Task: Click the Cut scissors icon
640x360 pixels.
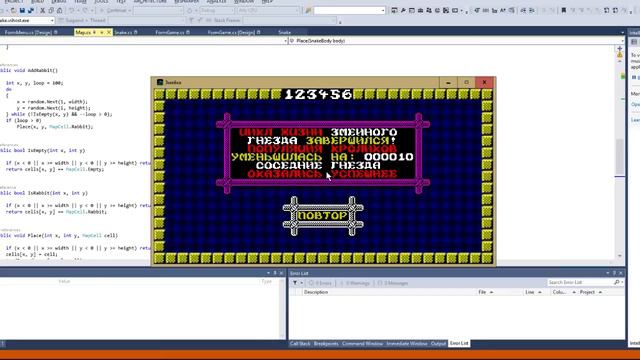Action: coord(42,10)
